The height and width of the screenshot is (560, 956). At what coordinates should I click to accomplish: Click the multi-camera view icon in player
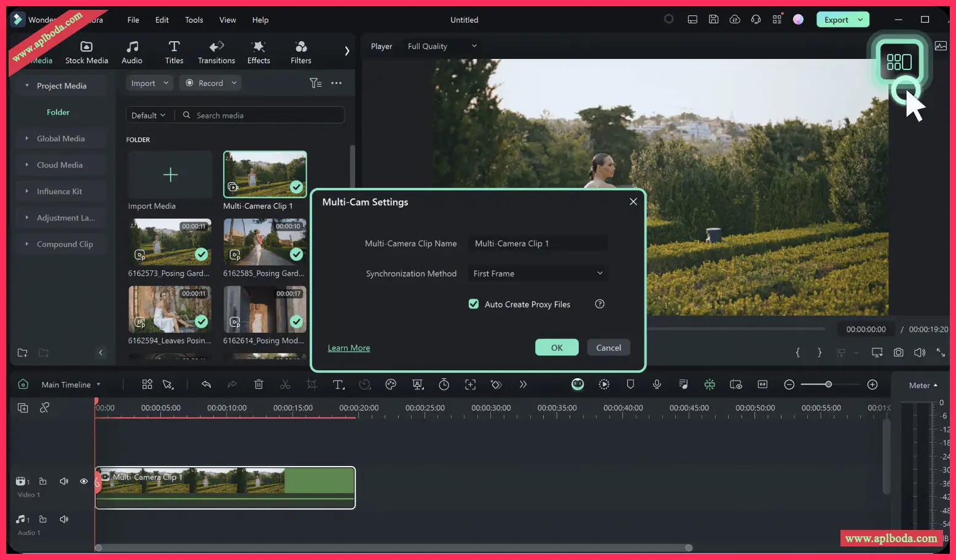tap(898, 61)
